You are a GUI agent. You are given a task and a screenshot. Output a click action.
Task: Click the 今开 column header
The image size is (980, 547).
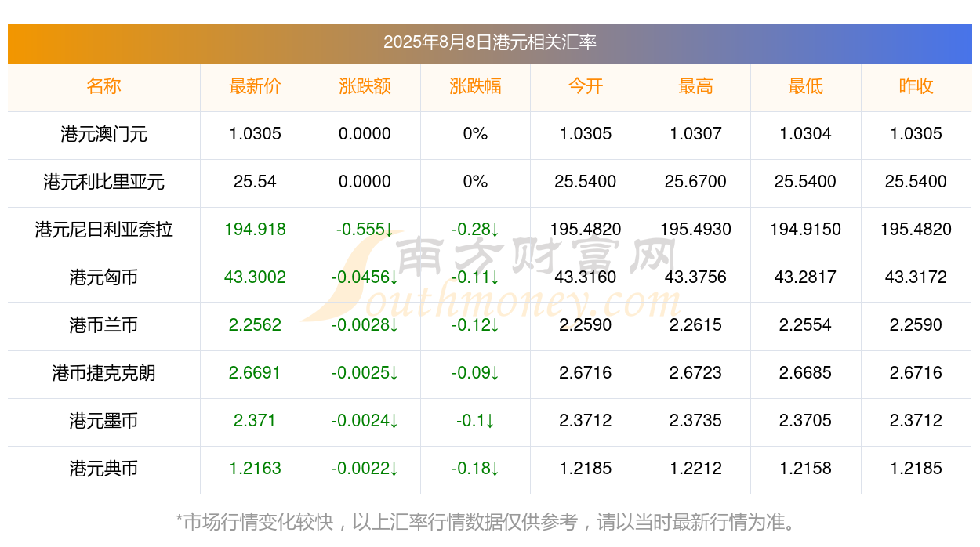coord(586,86)
